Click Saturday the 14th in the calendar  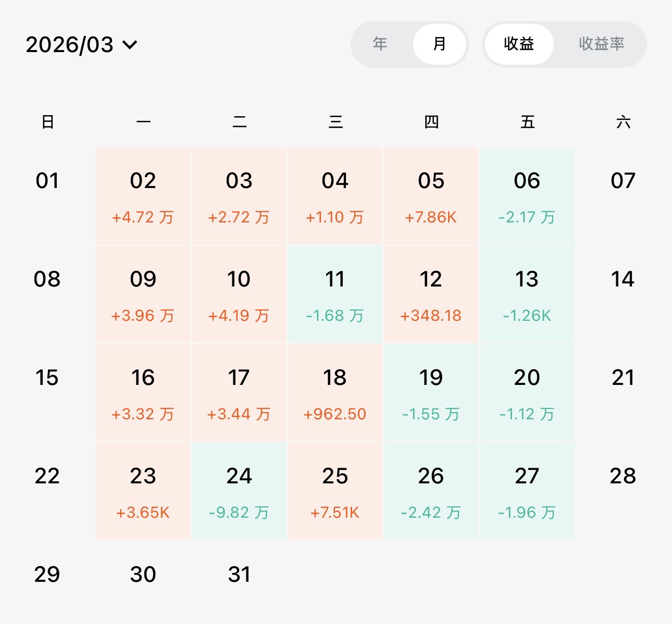pyautogui.click(x=623, y=280)
